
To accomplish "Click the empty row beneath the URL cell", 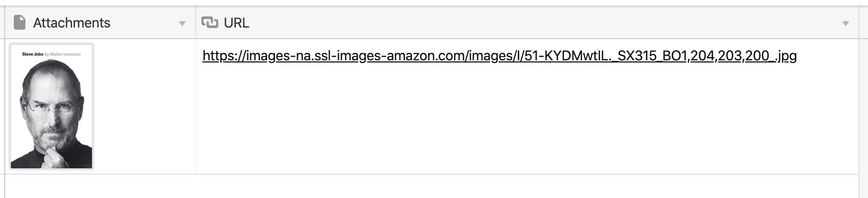I will point(527,186).
